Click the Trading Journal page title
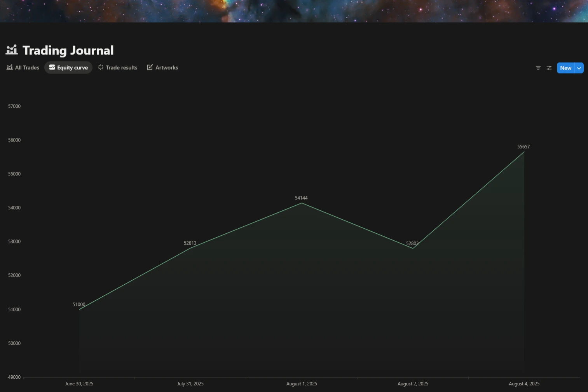The height and width of the screenshot is (392, 588). tap(68, 50)
